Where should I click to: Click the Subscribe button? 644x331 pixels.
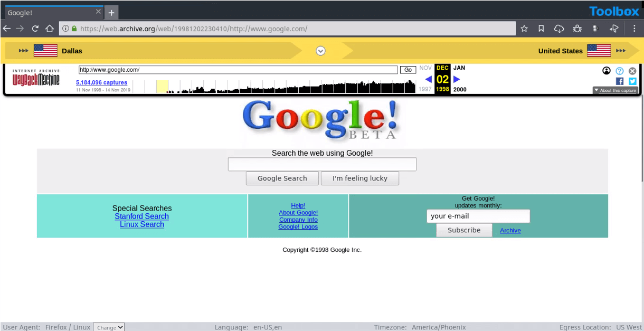464,230
